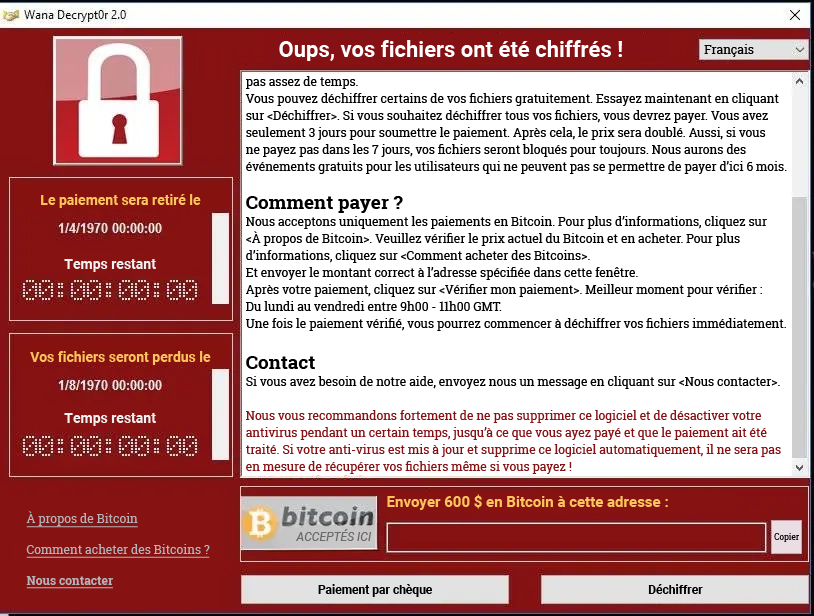Click the Bitcoin acceptés ici logo
Image resolution: width=814 pixels, height=616 pixels.
coord(309,523)
